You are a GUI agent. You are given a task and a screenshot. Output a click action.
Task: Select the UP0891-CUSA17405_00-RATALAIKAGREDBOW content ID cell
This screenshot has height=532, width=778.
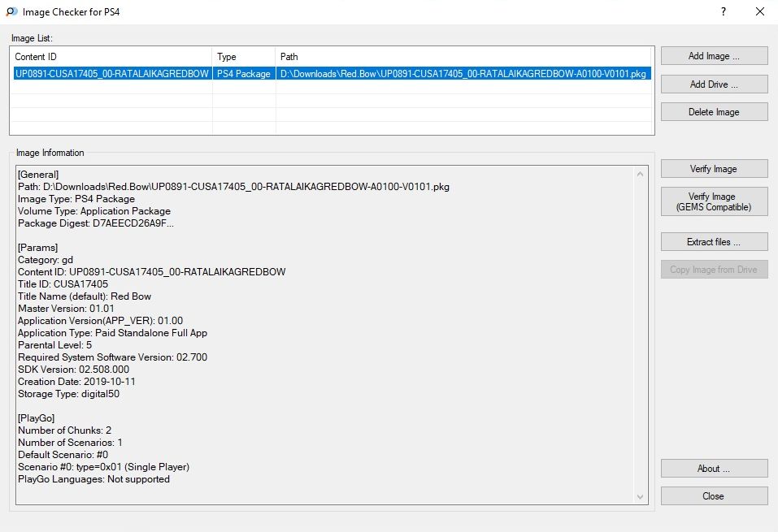(x=112, y=74)
